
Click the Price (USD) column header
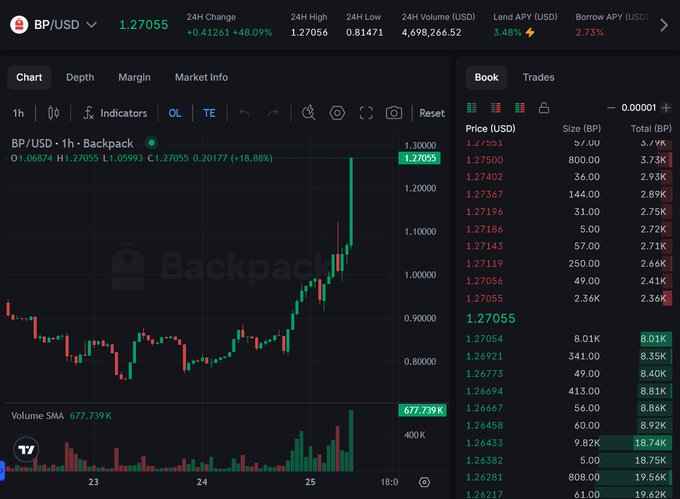(x=490, y=129)
